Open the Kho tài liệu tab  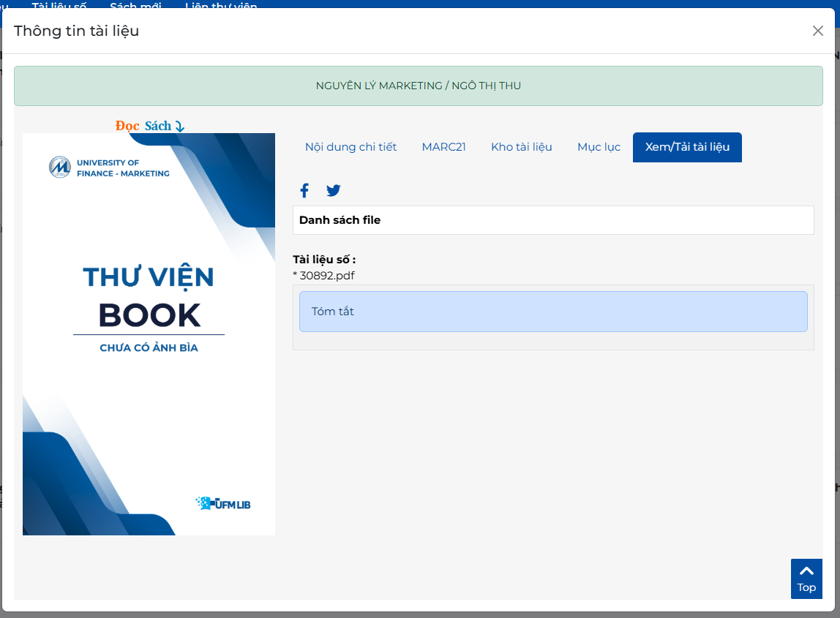pyautogui.click(x=521, y=147)
